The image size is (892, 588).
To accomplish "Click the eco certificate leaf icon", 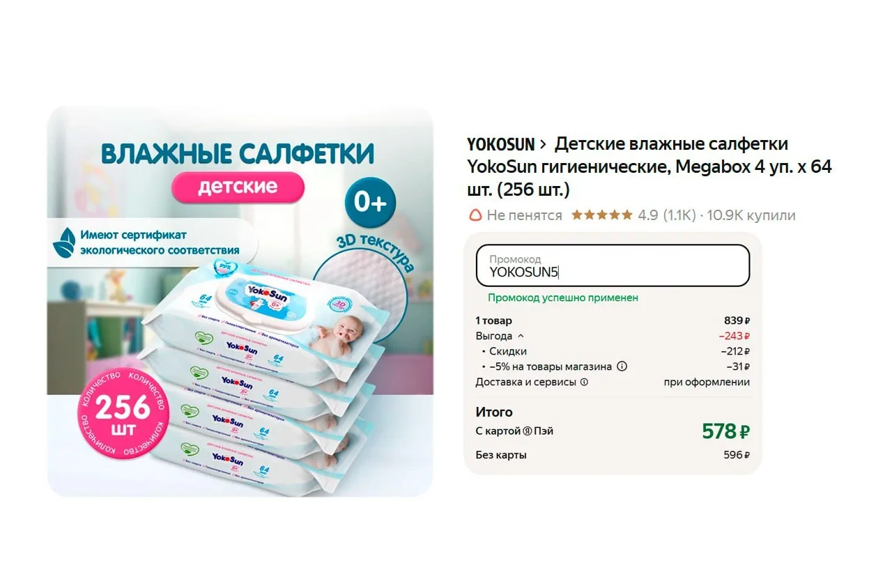I will (63, 242).
